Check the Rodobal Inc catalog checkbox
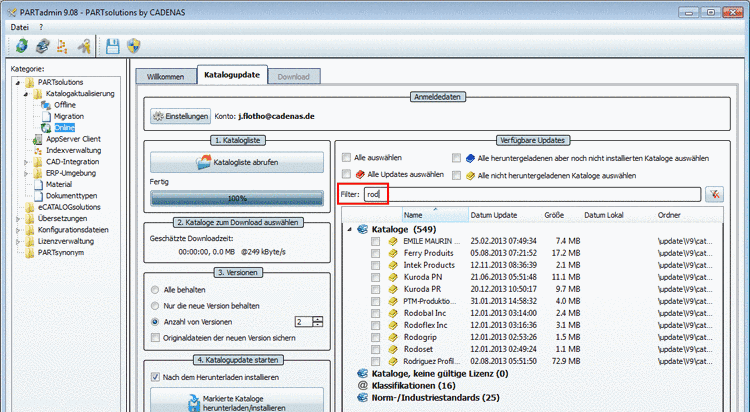 coord(375,313)
